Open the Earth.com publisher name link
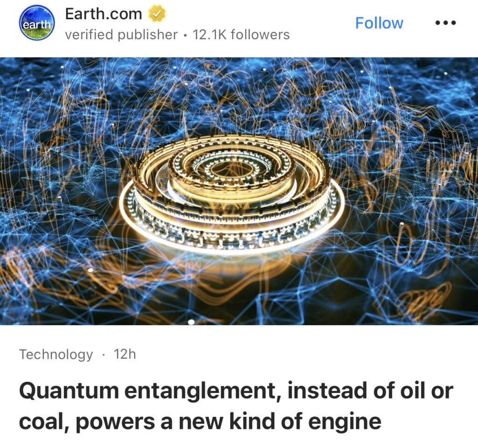Screen dimensions: 478x448 click(x=103, y=14)
